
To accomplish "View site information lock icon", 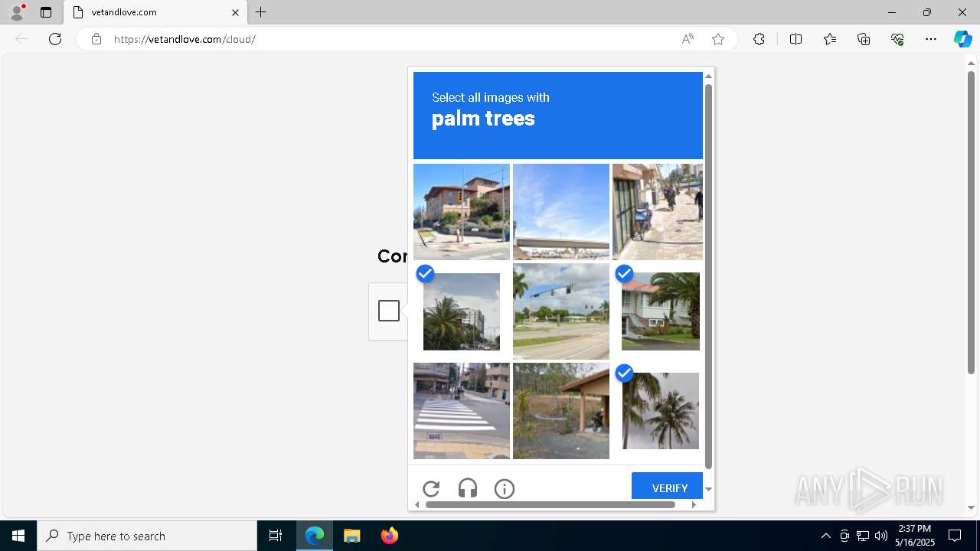I will [96, 39].
